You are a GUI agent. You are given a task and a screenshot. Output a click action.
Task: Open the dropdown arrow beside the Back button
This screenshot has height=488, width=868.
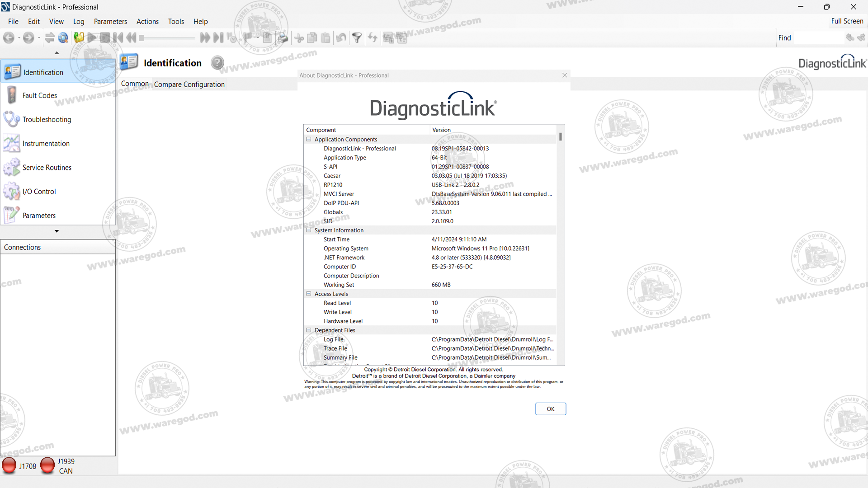point(19,38)
